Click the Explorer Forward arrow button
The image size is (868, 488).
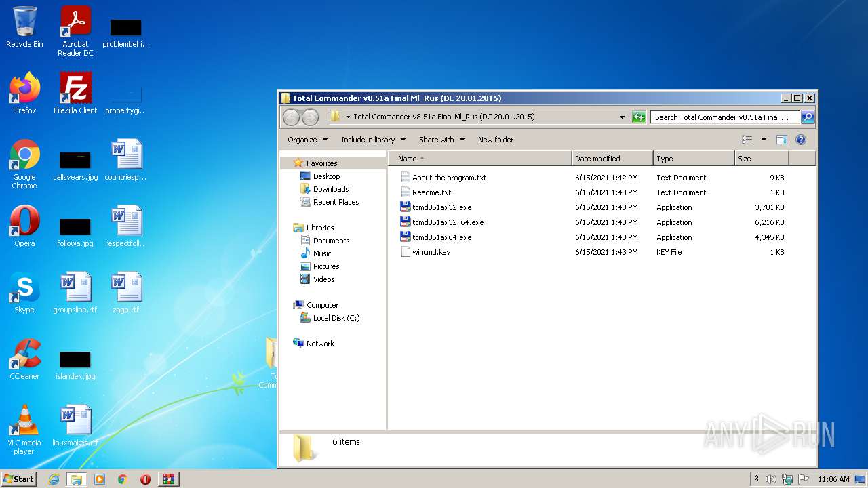point(310,117)
